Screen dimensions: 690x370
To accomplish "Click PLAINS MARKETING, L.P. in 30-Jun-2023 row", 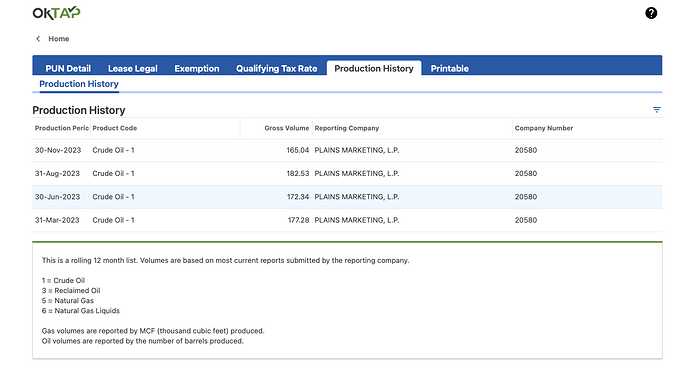I will click(x=357, y=197).
